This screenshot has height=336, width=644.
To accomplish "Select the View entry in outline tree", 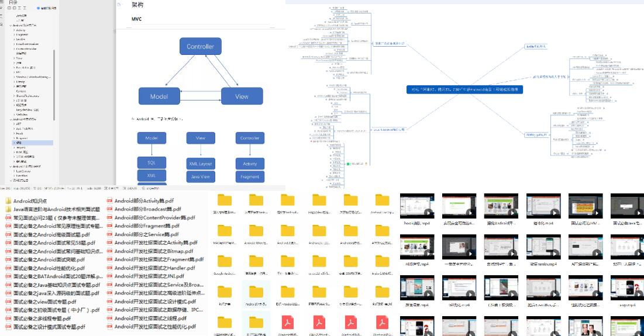I will point(19,58).
